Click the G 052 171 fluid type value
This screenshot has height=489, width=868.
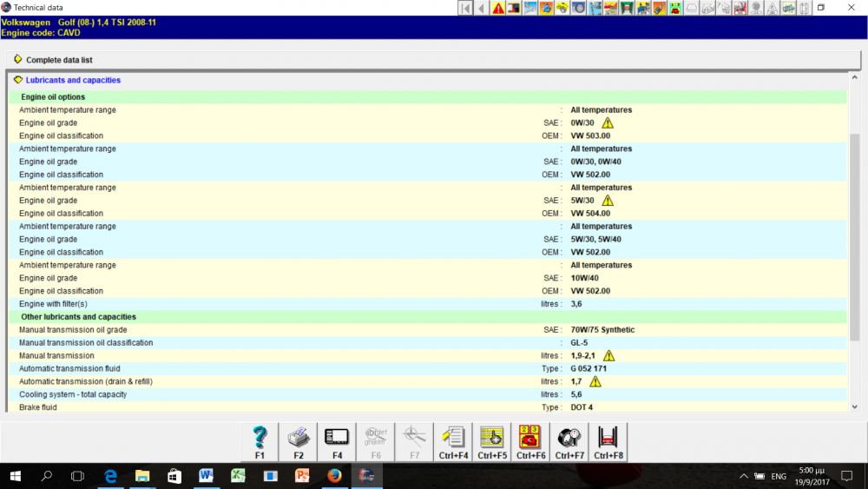(589, 368)
